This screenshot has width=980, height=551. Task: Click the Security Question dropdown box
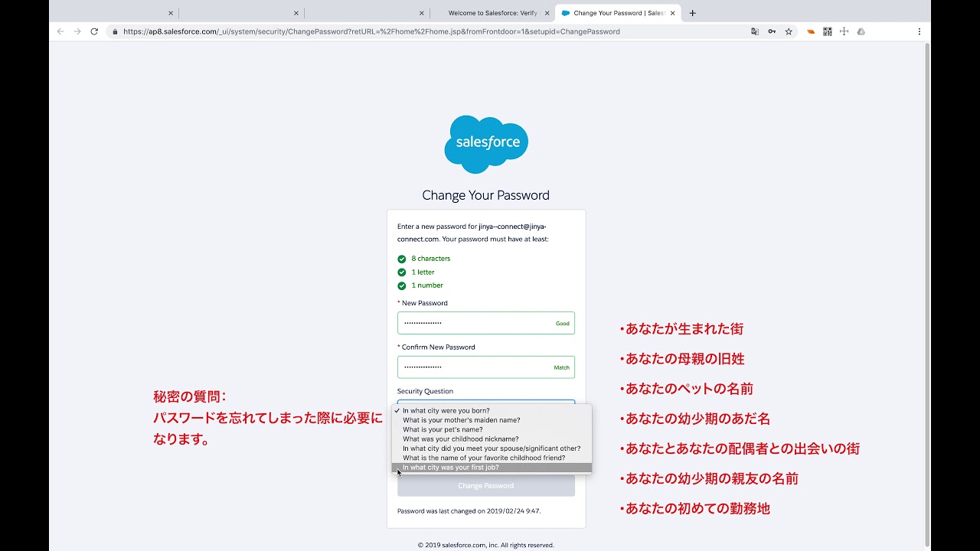pos(486,402)
